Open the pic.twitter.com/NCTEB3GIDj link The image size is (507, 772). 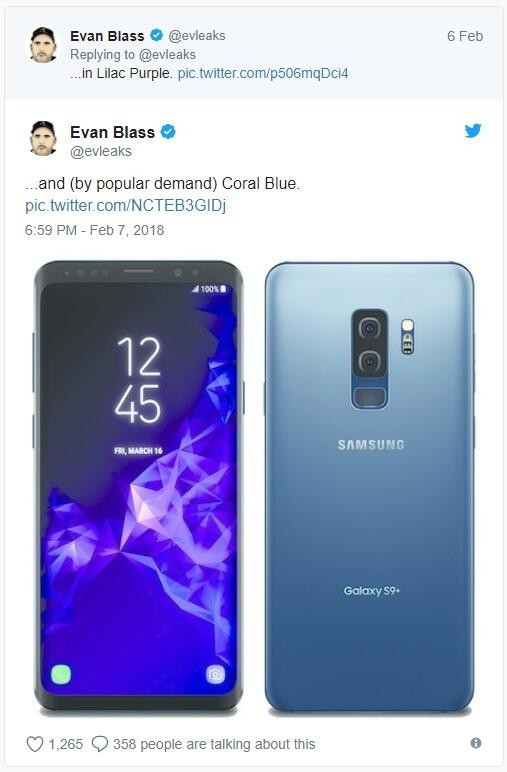click(126, 205)
